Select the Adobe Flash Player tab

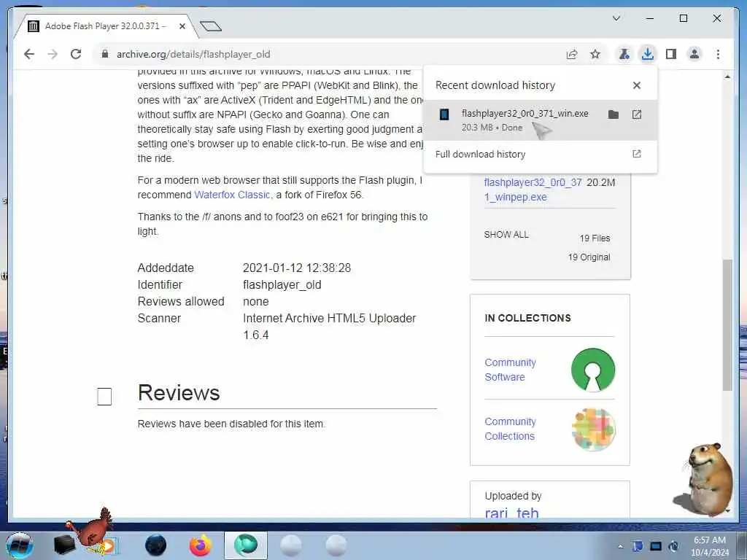pos(105,26)
